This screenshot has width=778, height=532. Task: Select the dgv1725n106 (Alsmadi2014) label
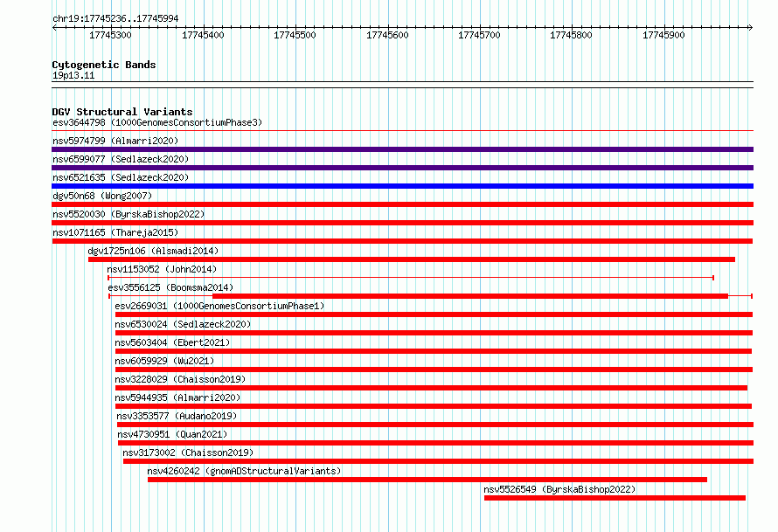153,251
